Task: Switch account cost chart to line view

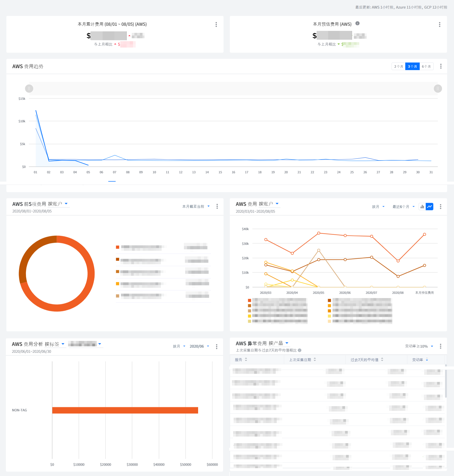Action: (x=430, y=207)
